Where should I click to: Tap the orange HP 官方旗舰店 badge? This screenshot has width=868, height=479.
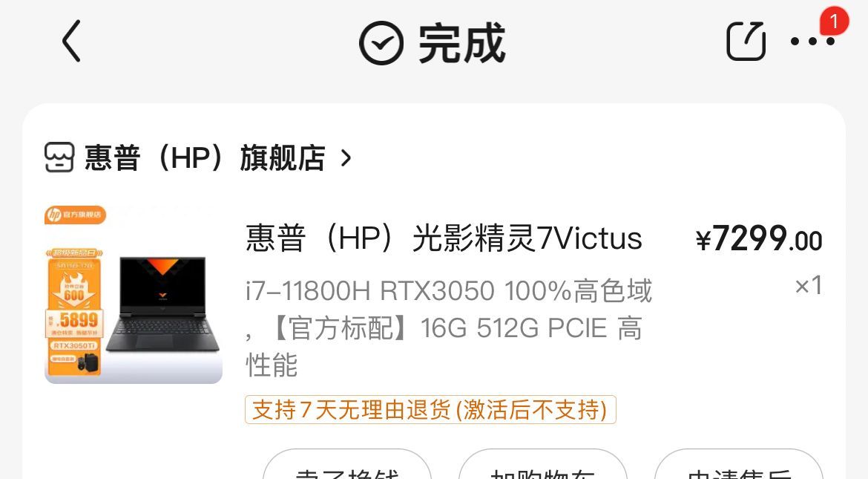point(75,215)
